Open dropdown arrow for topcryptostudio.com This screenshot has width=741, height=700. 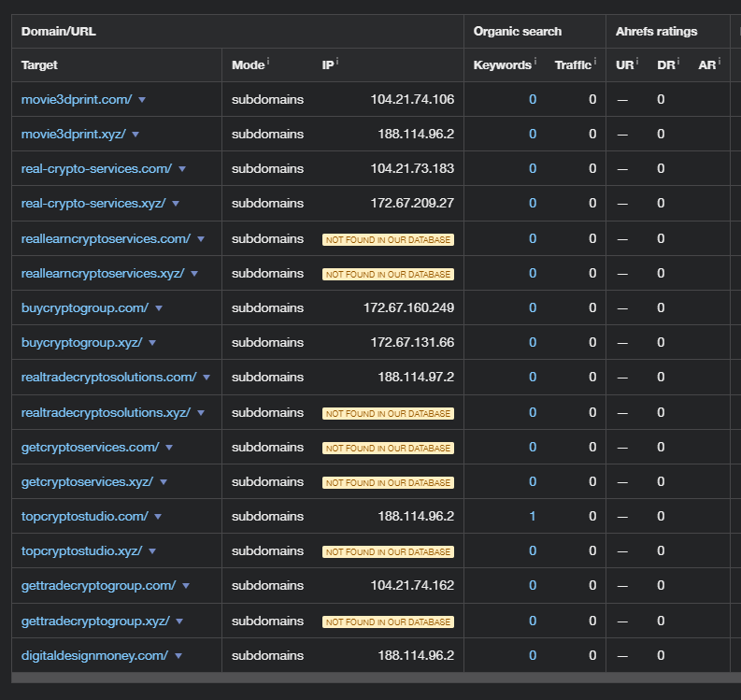click(158, 517)
